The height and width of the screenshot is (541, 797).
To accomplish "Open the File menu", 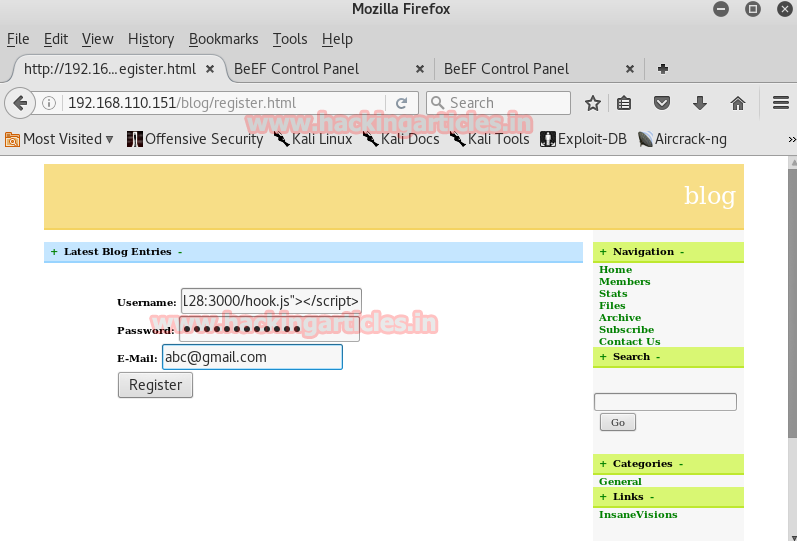I will pyautogui.click(x=18, y=39).
